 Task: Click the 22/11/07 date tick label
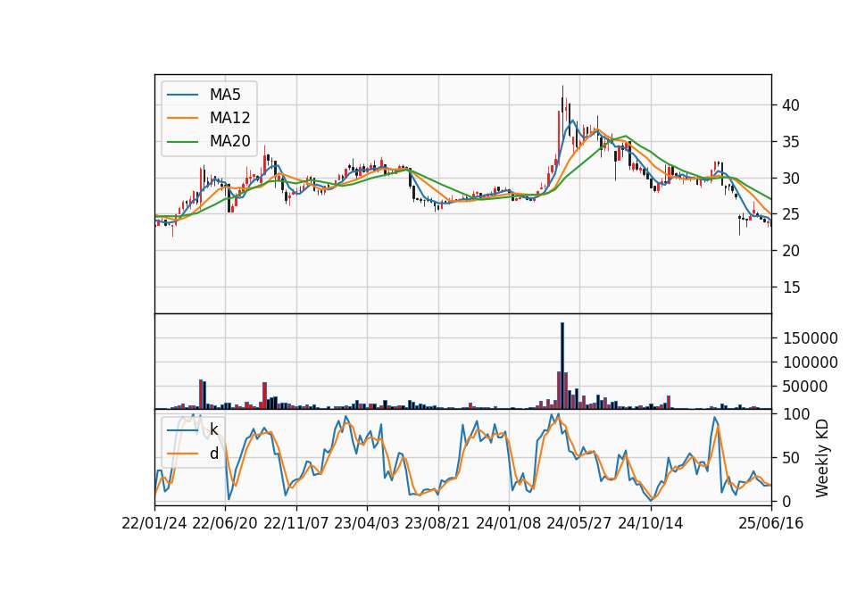[x=296, y=524]
